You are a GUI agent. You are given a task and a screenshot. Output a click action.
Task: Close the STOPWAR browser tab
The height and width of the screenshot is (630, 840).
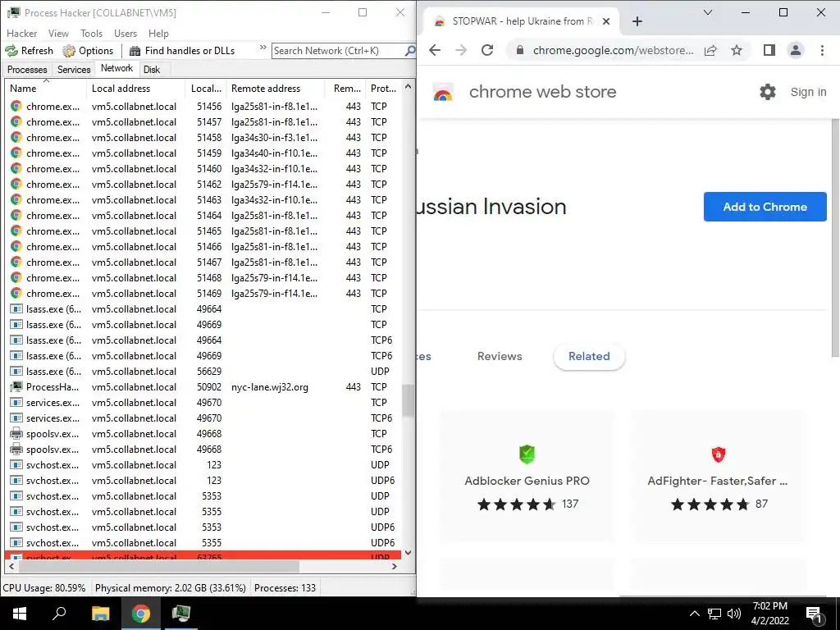(x=606, y=21)
